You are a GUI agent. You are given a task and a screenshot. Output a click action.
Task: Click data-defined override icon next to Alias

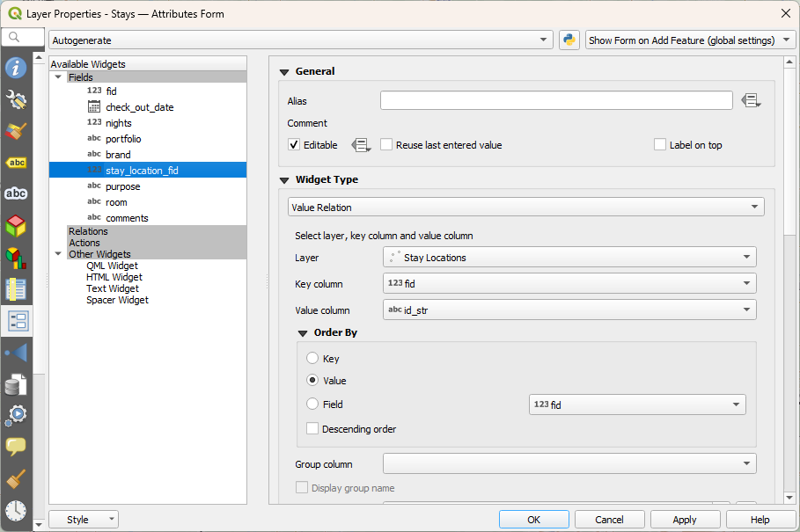[750, 101]
